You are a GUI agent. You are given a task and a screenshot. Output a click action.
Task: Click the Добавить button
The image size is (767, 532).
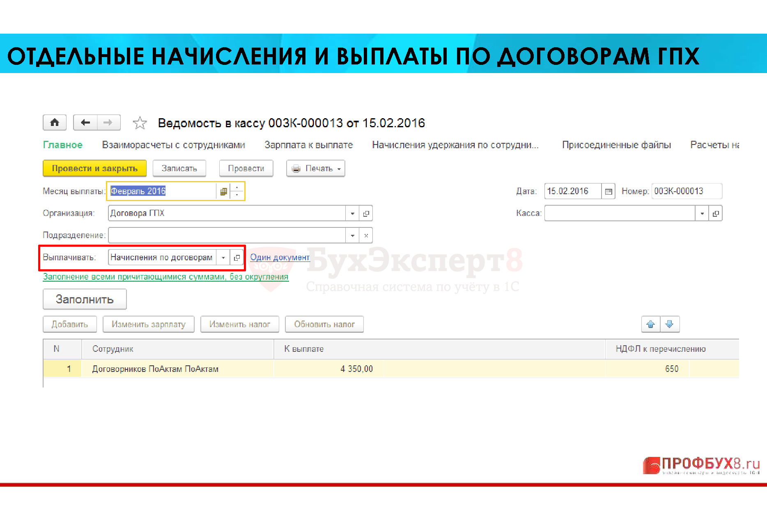[x=70, y=324]
